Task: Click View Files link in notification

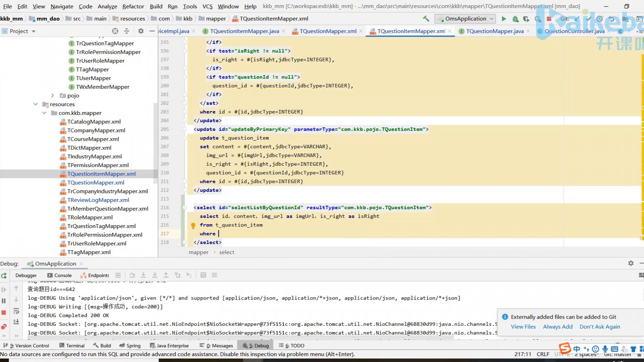Action: 523,326
